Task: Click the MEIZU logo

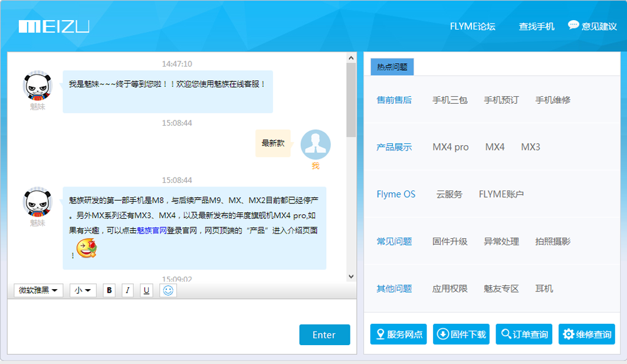Action: point(54,27)
